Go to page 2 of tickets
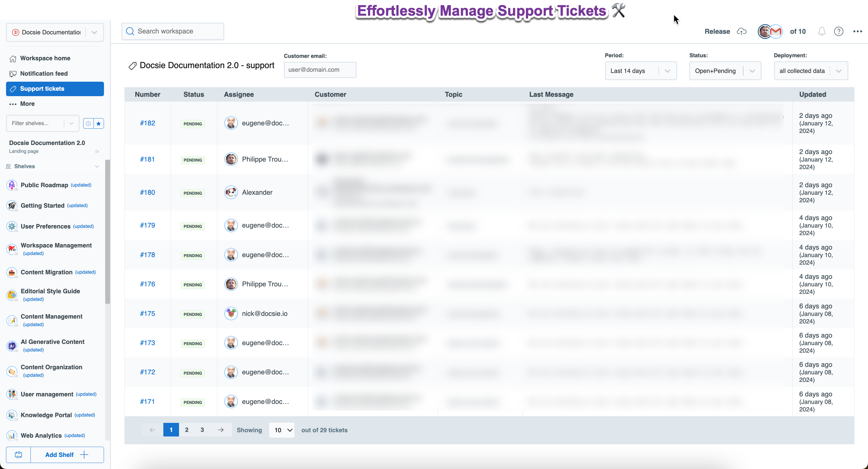 [187, 430]
